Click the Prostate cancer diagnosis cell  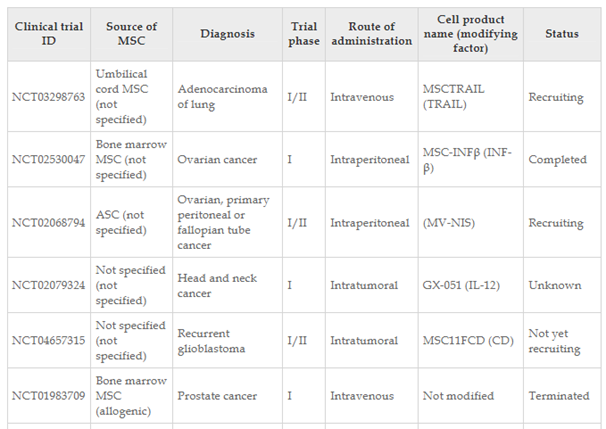(227, 396)
